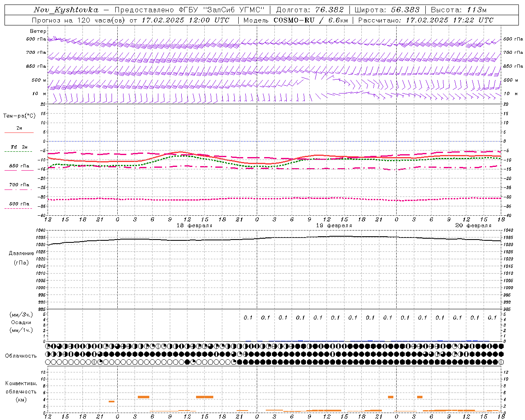Click the 700 гПа temperature legend entry
This screenshot has width=525, height=420.
tap(19, 185)
